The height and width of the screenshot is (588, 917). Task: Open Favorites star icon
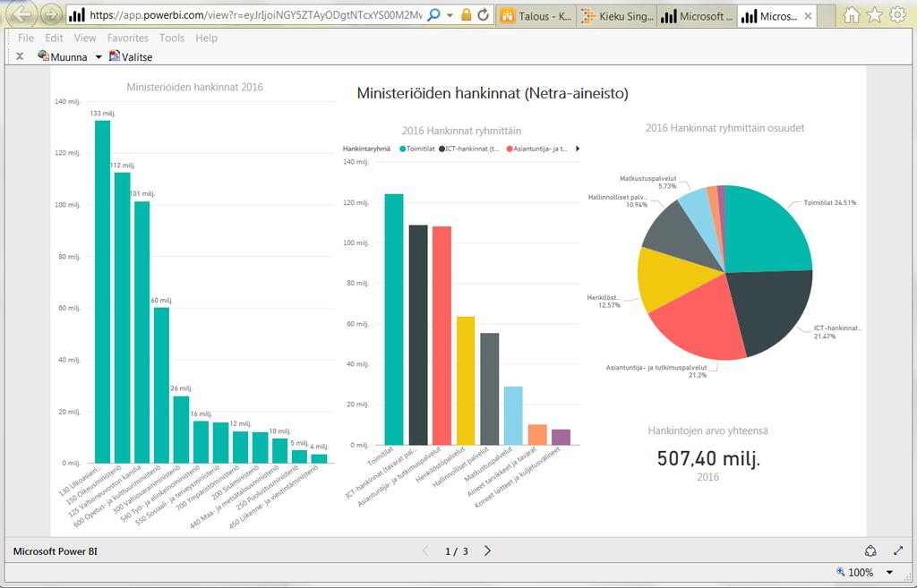874,14
